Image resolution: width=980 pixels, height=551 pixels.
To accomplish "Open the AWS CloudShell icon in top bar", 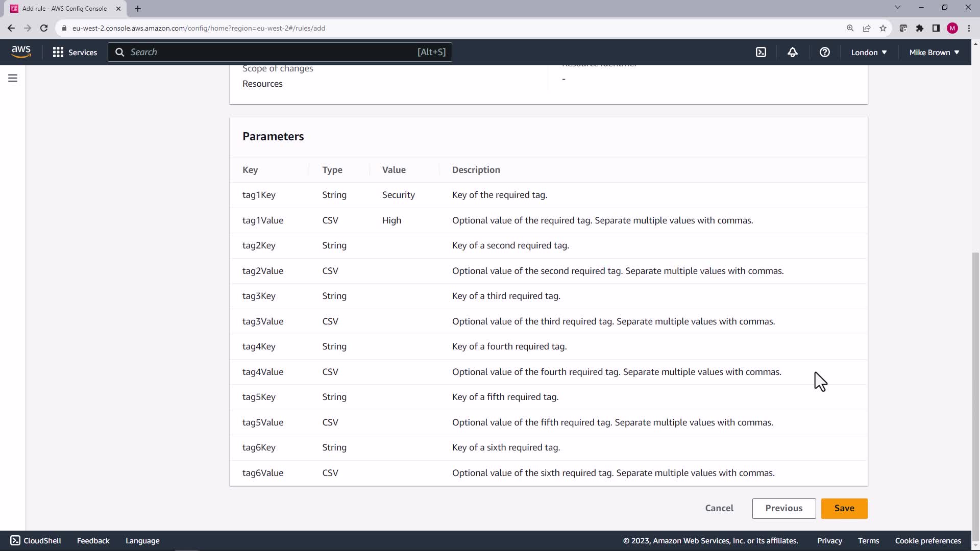I will coord(761,52).
